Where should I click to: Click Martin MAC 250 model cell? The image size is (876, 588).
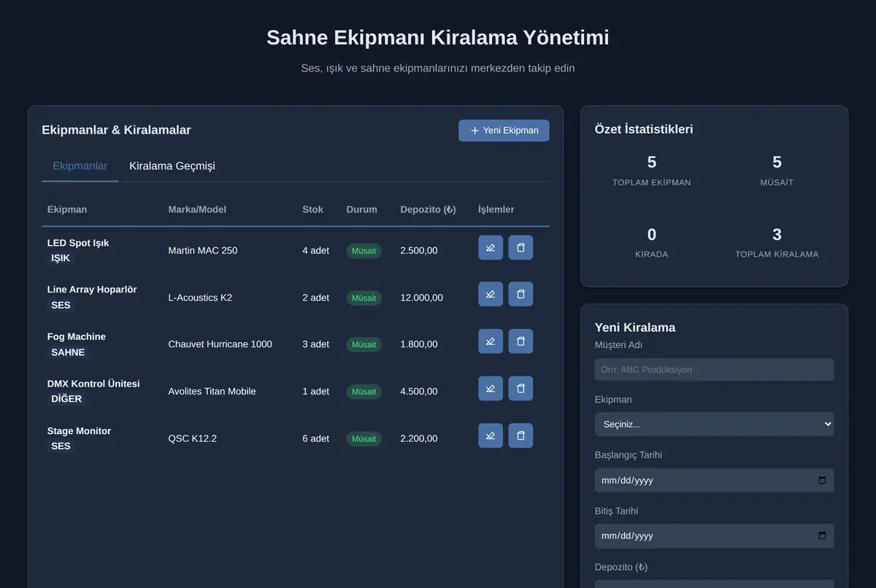[203, 250]
